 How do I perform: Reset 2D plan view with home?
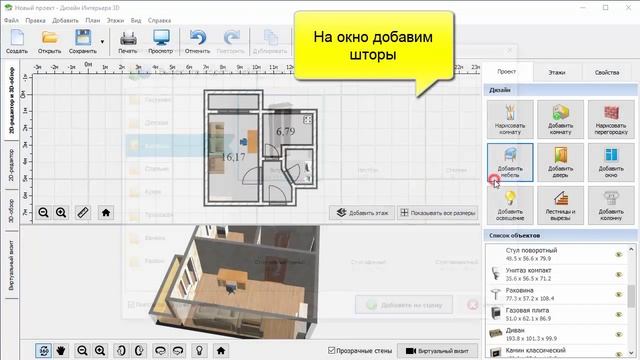point(106,213)
